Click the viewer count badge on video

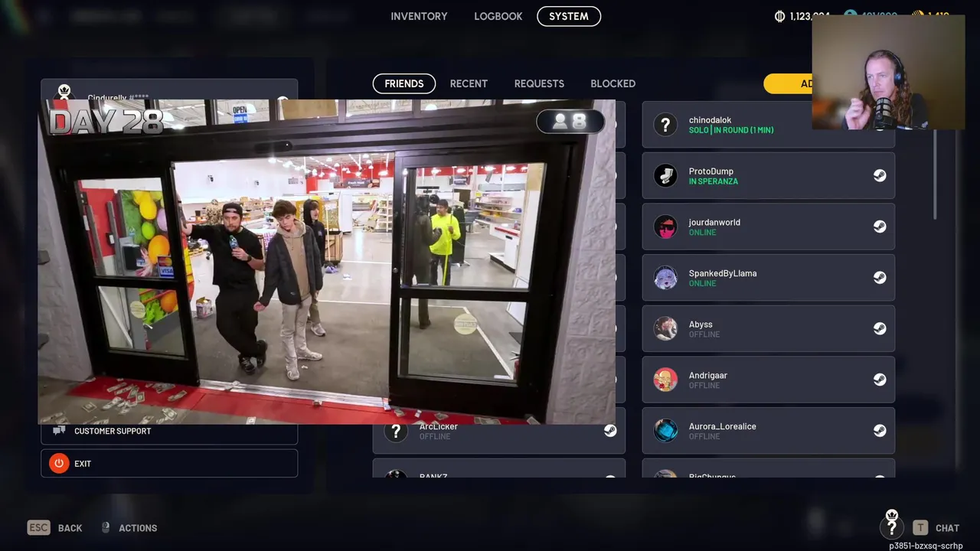point(570,121)
